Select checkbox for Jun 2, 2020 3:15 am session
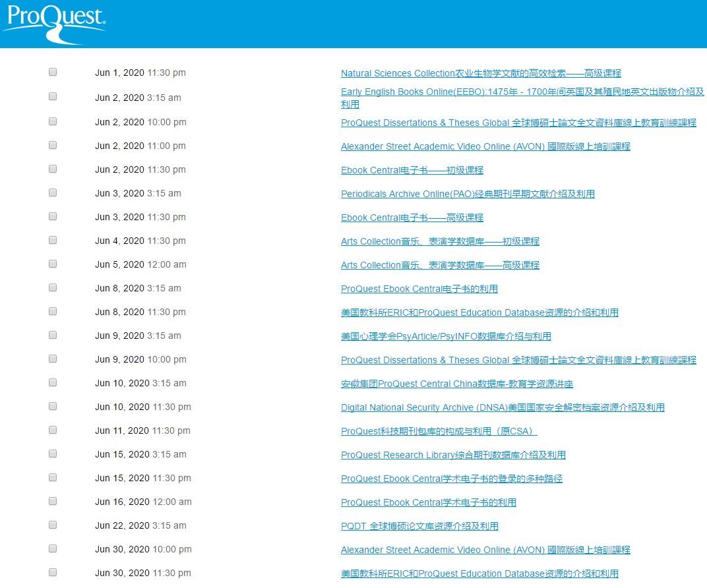707x588 pixels. pos(53,96)
